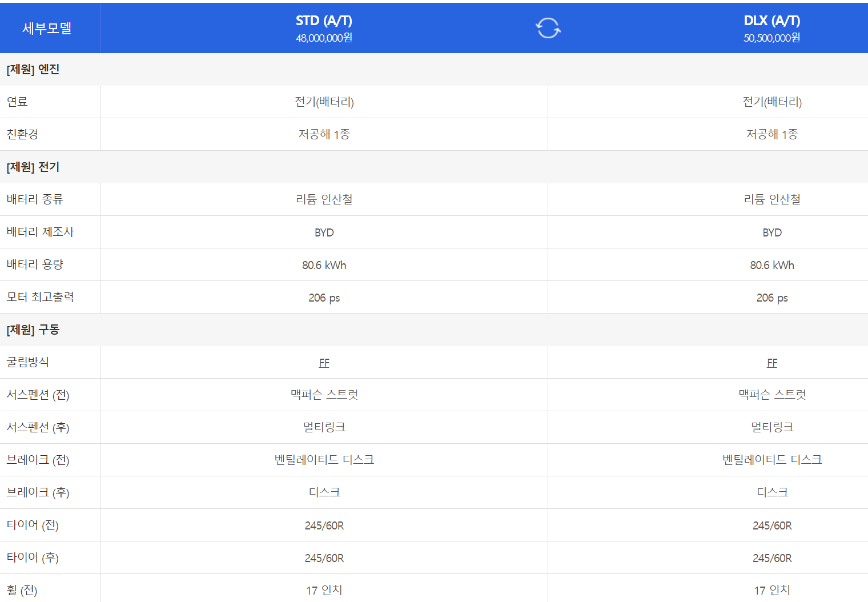This screenshot has width=868, height=602.
Task: Click 벤틸레이티드 디스크 value in DLX column
Action: click(x=772, y=460)
